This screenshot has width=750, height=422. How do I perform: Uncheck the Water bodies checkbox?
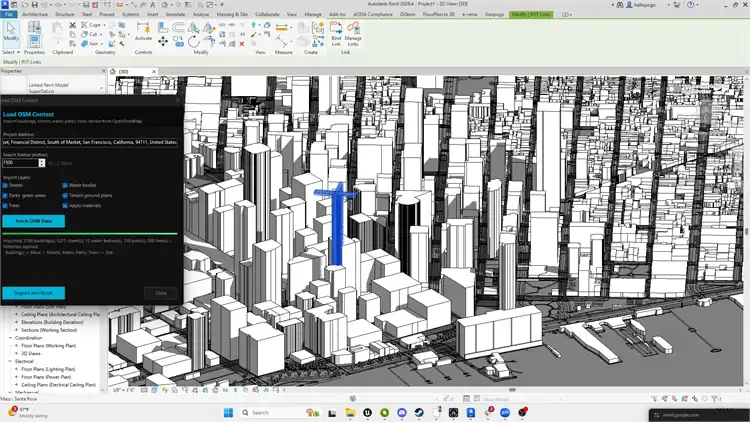[65, 185]
